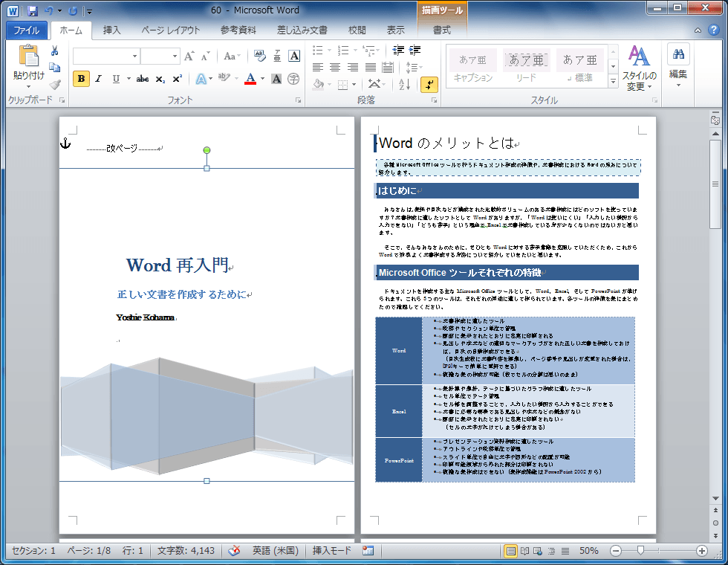This screenshot has height=565, width=728.
Task: Toggle show paragraph marks button
Action: pyautogui.click(x=429, y=85)
